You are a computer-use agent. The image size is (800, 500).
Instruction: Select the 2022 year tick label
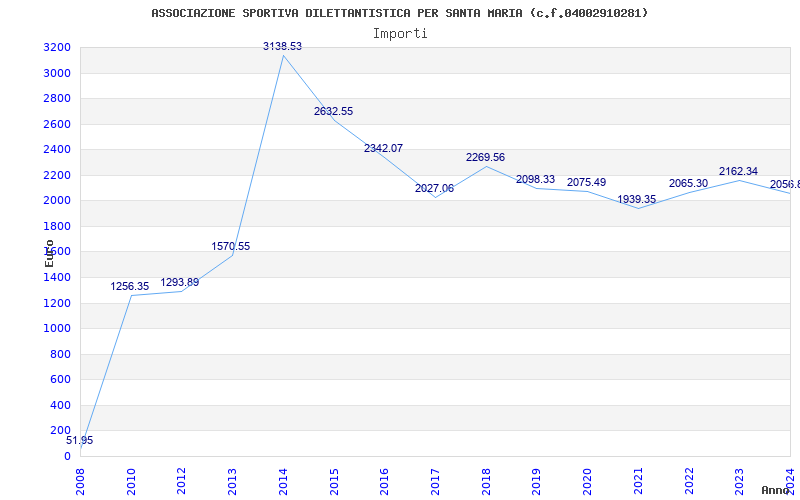689,482
